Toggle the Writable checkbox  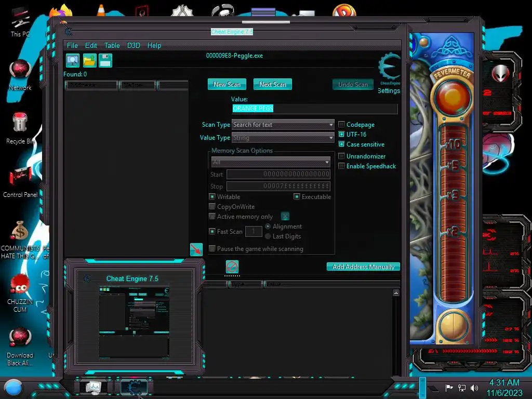[x=212, y=196]
